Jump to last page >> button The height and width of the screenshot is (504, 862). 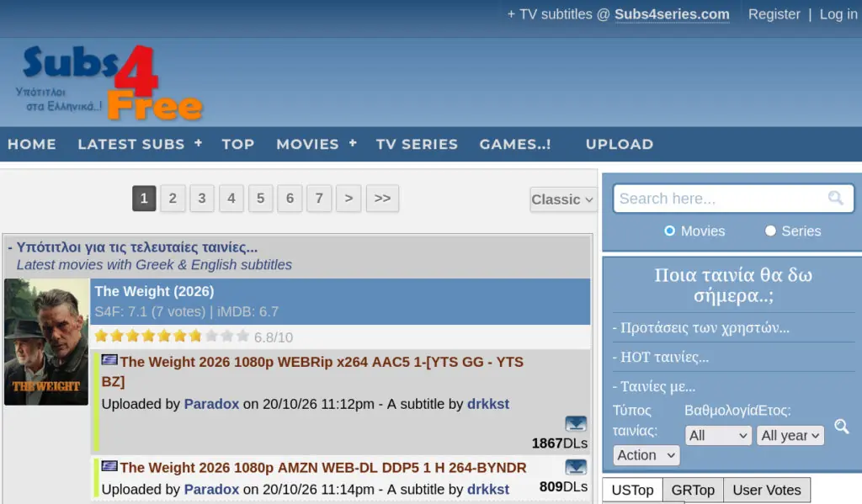[x=382, y=199]
